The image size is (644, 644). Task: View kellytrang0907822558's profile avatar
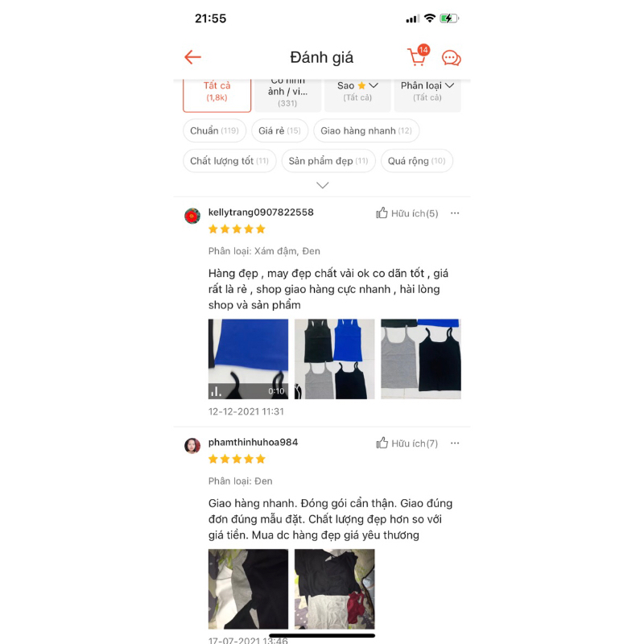(192, 216)
